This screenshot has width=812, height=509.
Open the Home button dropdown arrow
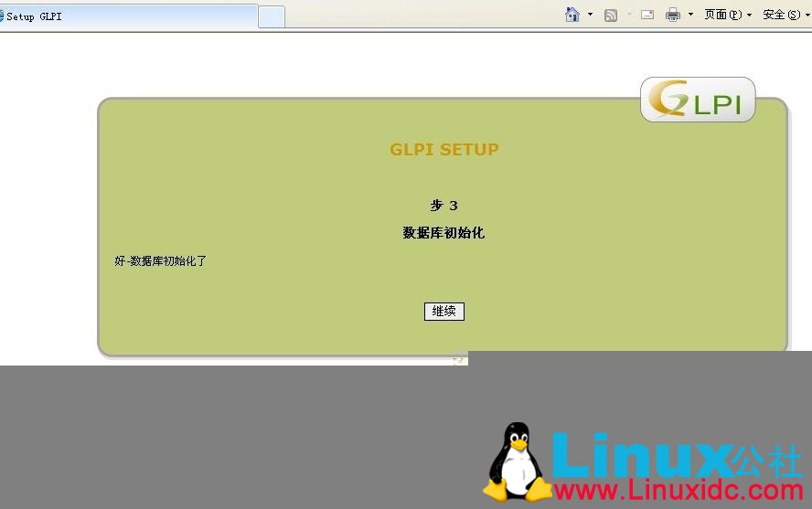[590, 15]
